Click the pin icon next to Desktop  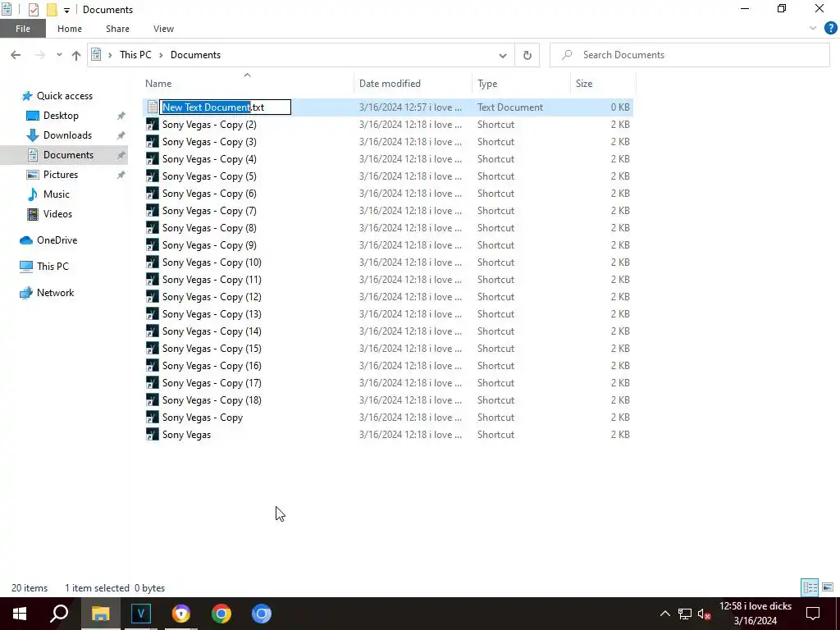pos(121,116)
